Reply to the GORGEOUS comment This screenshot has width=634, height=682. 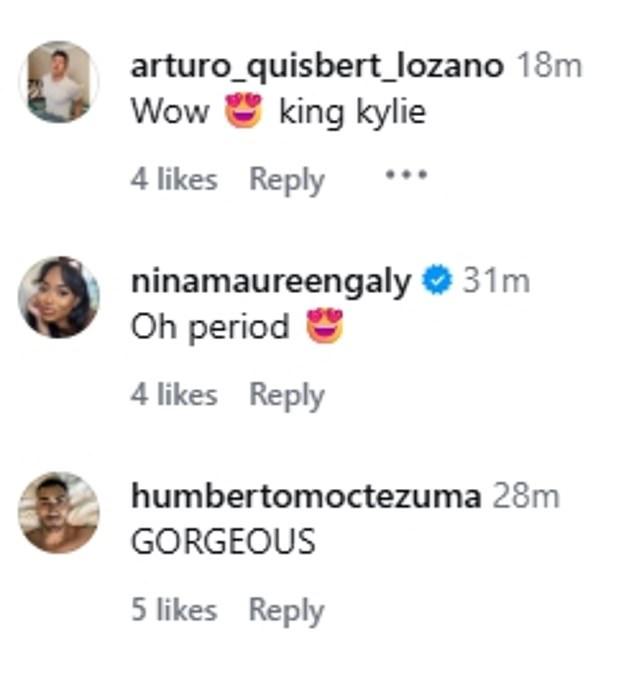coord(286,610)
